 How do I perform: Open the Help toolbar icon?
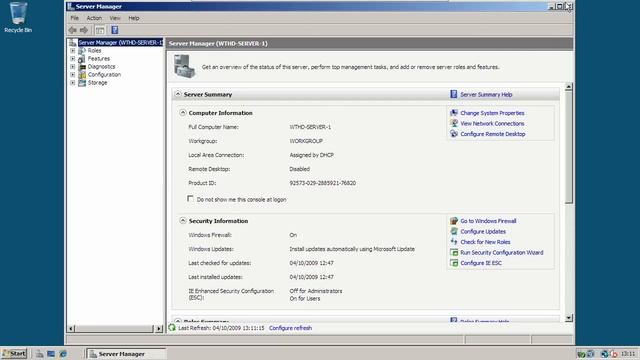(x=115, y=30)
